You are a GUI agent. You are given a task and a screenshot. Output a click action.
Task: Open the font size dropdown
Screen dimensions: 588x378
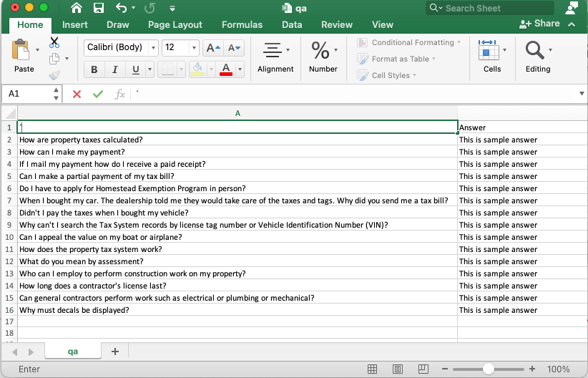[194, 48]
